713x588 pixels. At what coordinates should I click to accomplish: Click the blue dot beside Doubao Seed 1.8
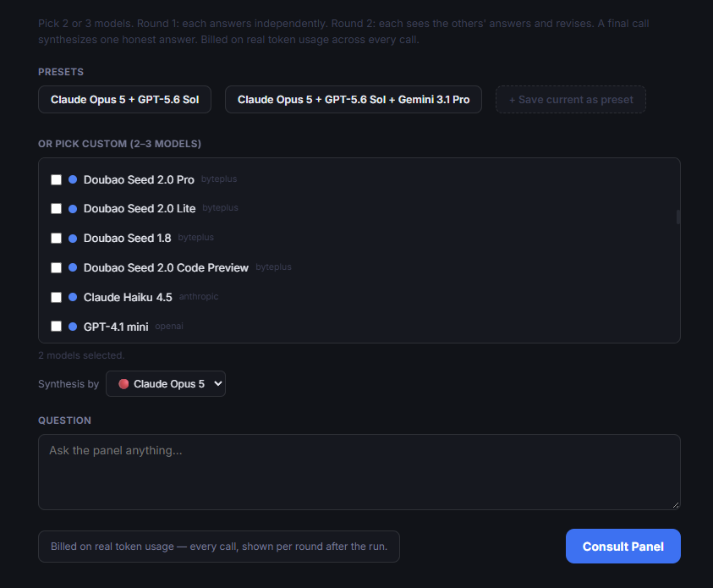coord(73,239)
